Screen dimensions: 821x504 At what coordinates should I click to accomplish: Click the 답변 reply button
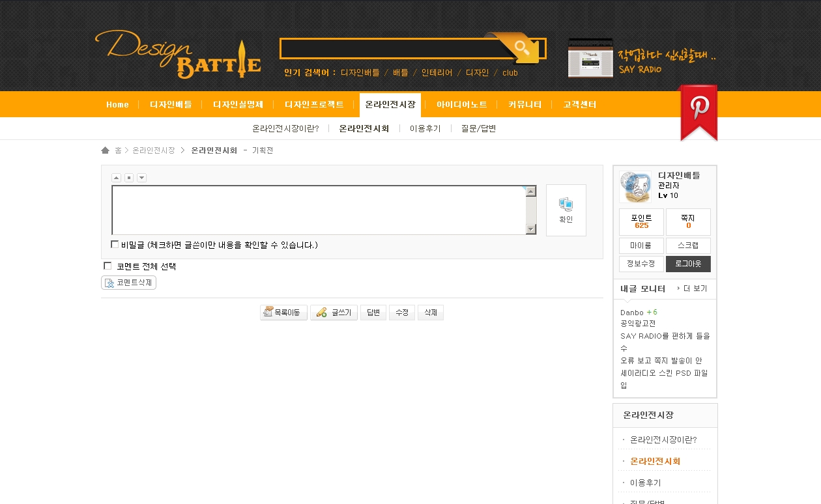coord(373,313)
